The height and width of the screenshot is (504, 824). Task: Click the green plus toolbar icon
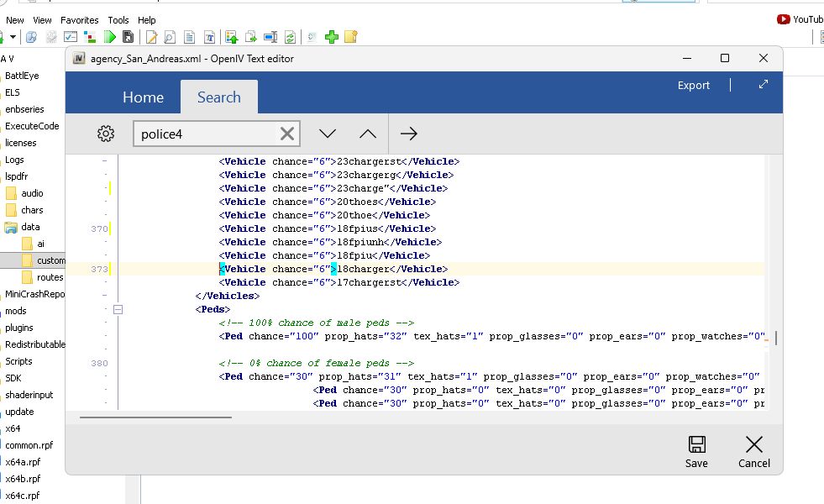point(332,37)
